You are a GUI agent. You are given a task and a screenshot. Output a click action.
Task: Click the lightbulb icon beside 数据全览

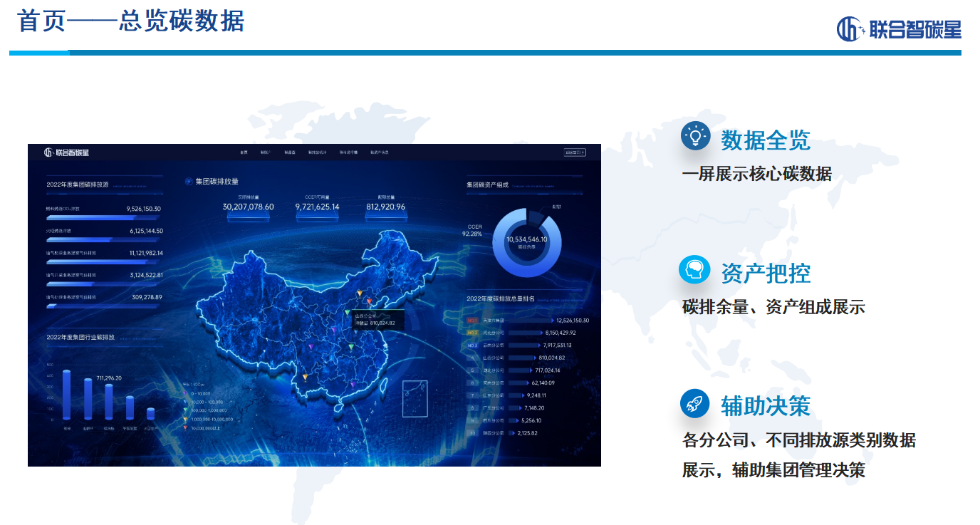[x=695, y=136]
